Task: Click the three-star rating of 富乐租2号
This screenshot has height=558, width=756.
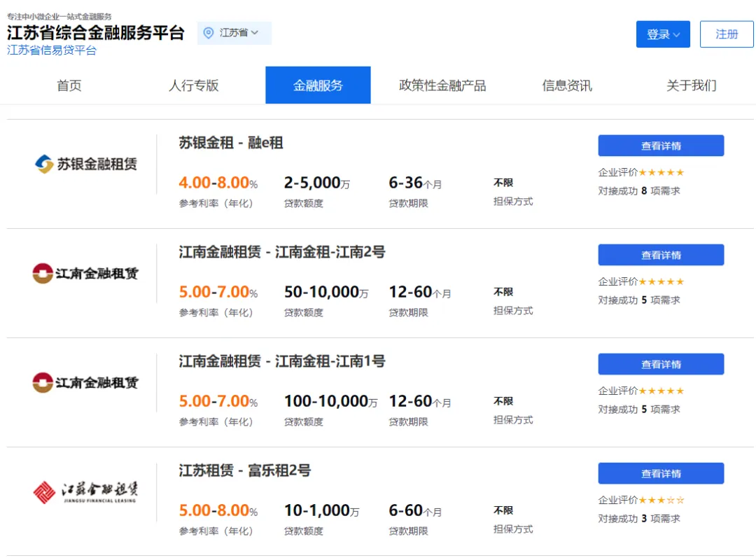Action: tap(661, 500)
